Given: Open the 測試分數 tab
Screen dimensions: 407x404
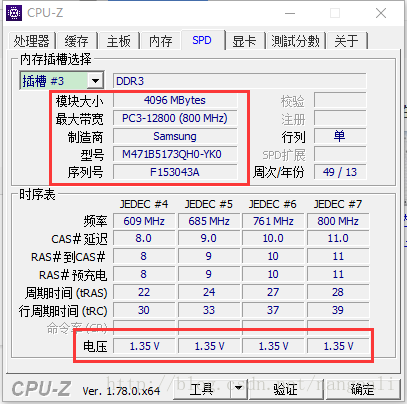Looking at the screenshot, I should pyautogui.click(x=295, y=41).
